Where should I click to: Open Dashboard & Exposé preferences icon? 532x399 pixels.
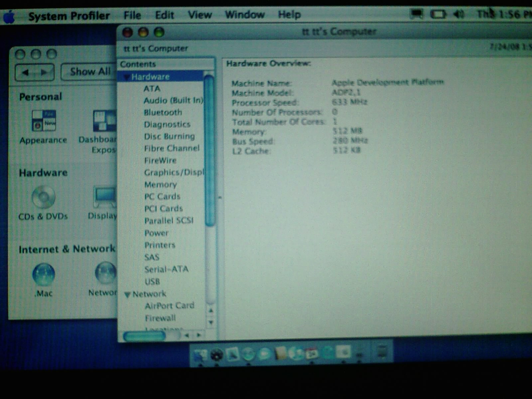(x=104, y=121)
